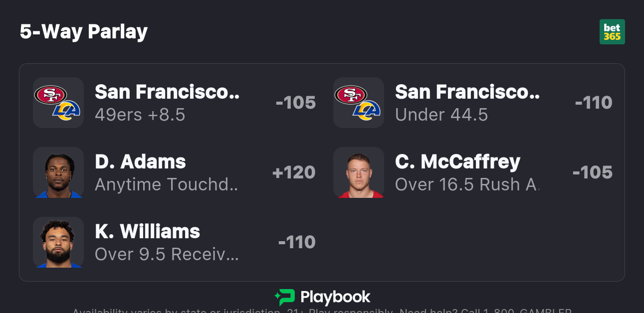Click the -105 odds for 49ers +8.5

pos(296,103)
